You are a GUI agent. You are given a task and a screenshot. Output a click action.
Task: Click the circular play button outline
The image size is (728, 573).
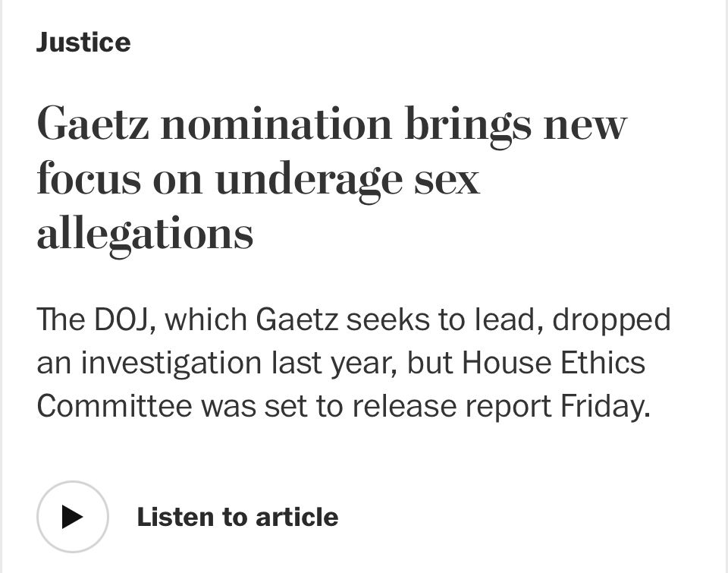[73, 517]
